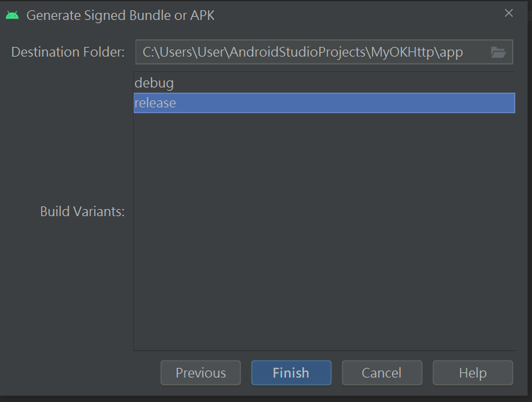Click the 'C:\Users' start of path
The image size is (532, 402).
pyautogui.click(x=166, y=52)
